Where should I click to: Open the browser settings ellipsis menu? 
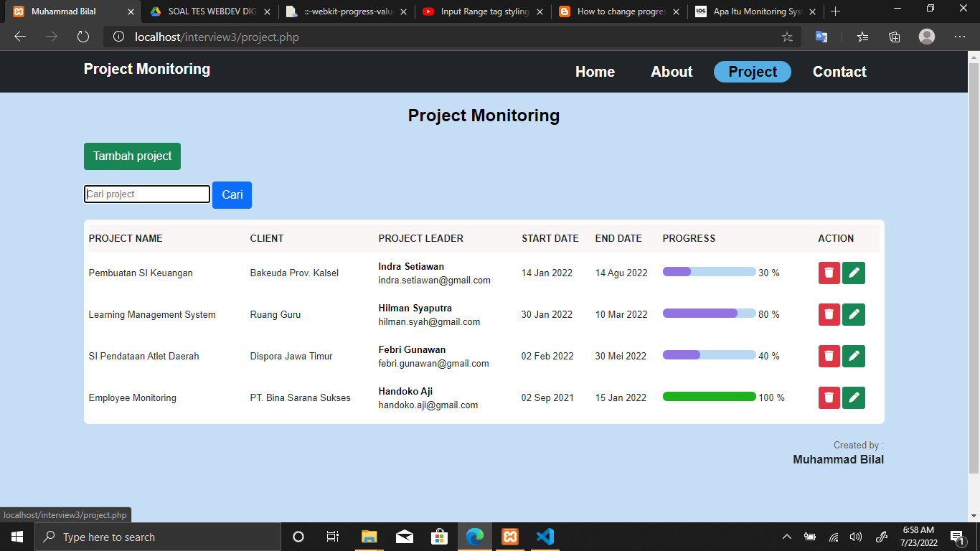(x=960, y=37)
